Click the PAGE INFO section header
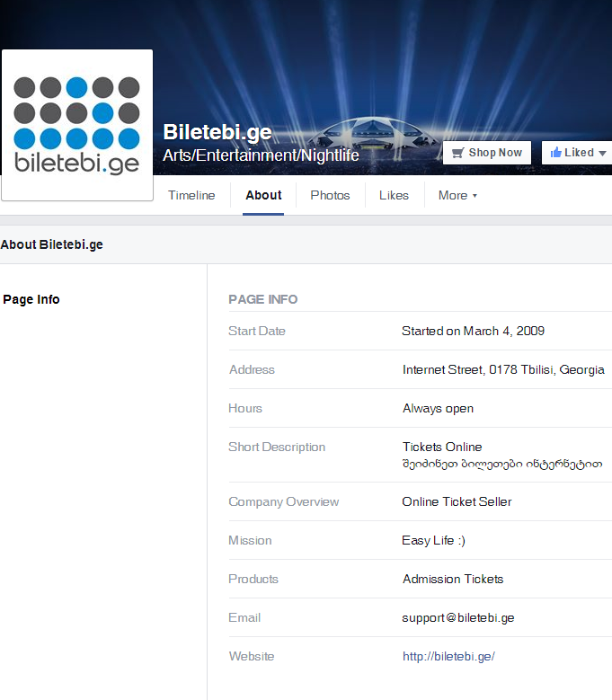This screenshot has height=700, width=612. tap(263, 299)
